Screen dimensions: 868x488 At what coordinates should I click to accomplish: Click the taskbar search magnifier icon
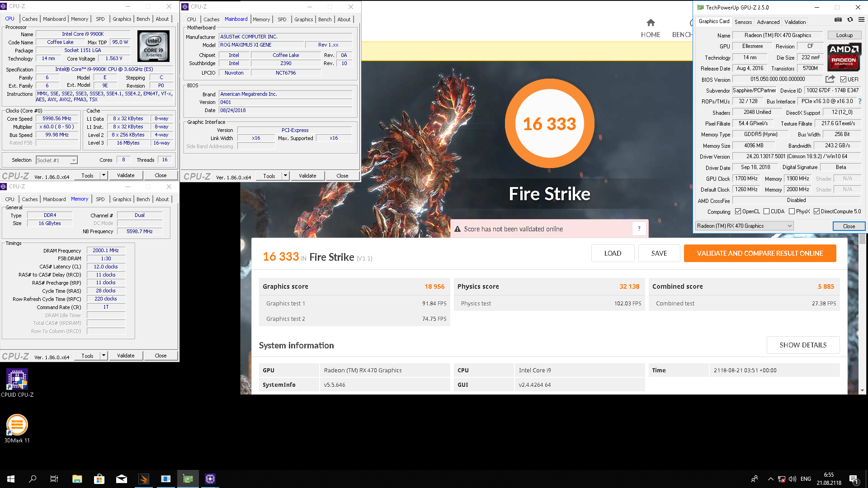click(33, 479)
